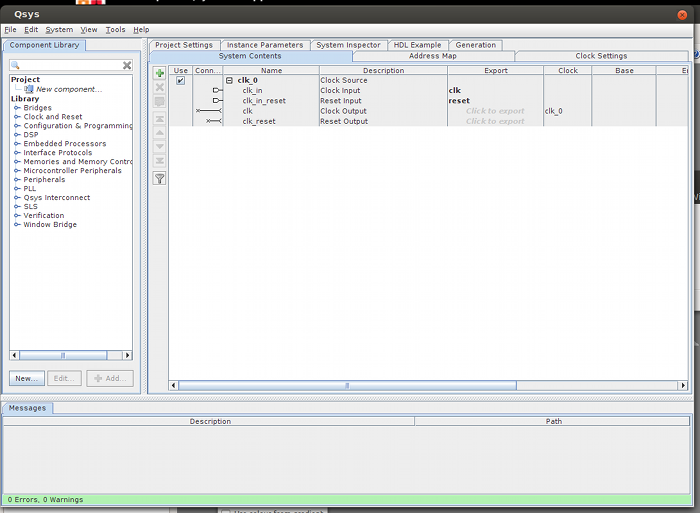Image resolution: width=700 pixels, height=513 pixels.
Task: Click the move to top arrow icon
Action: (x=159, y=118)
